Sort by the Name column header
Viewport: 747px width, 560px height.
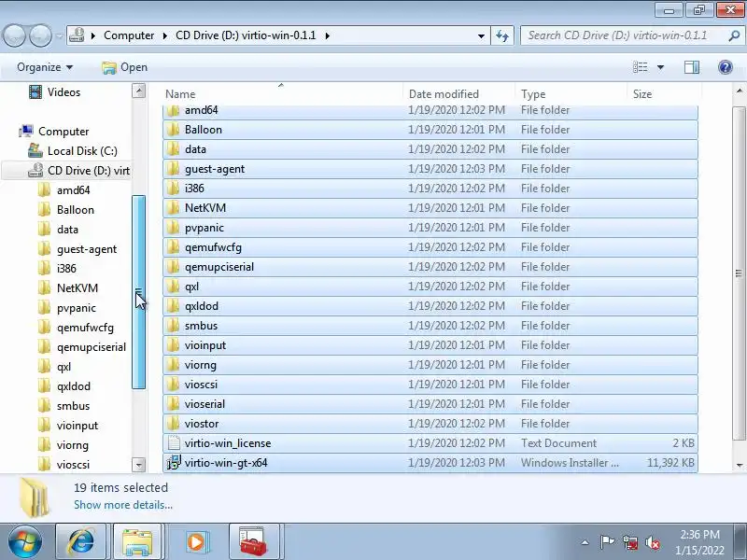(x=283, y=94)
